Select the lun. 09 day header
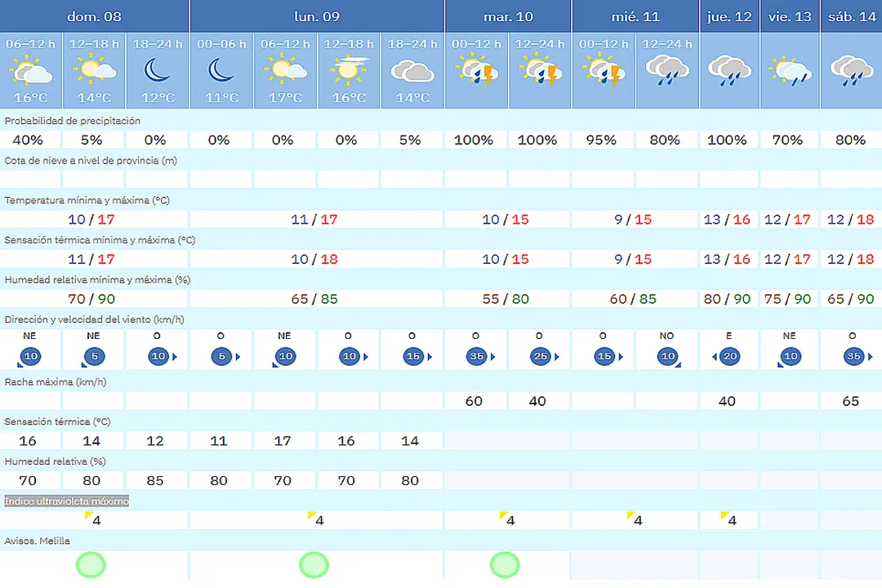Image resolution: width=882 pixels, height=588 pixels. tap(317, 16)
